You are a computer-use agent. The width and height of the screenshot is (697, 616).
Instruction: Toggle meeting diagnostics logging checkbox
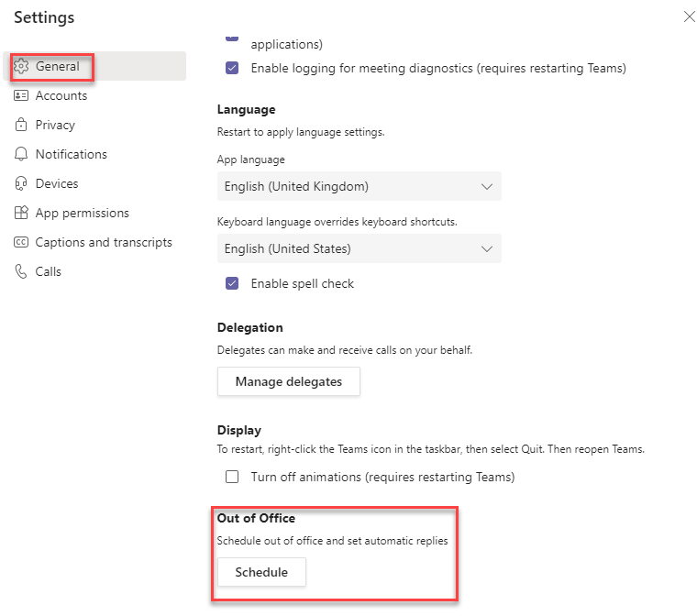232,68
